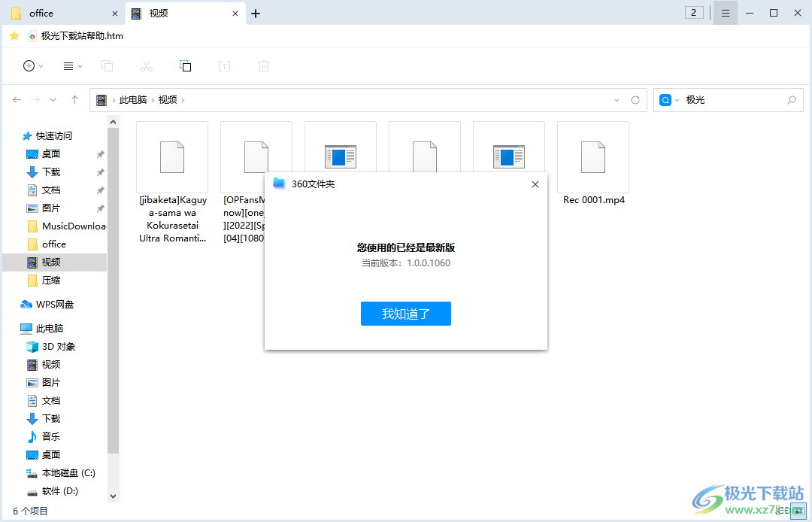812x522 pixels.
Task: Unpin 桌面 using its pin icon
Action: 101,153
